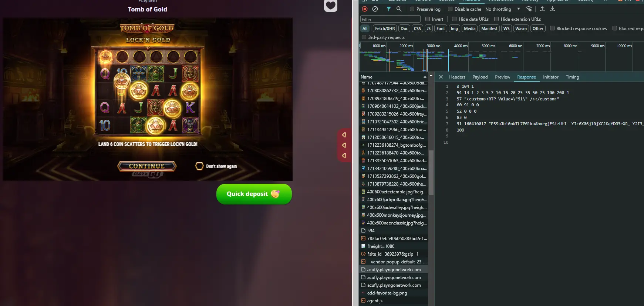The width and height of the screenshot is (644, 306).
Task: Filter by CSS requests
Action: [x=418, y=29]
